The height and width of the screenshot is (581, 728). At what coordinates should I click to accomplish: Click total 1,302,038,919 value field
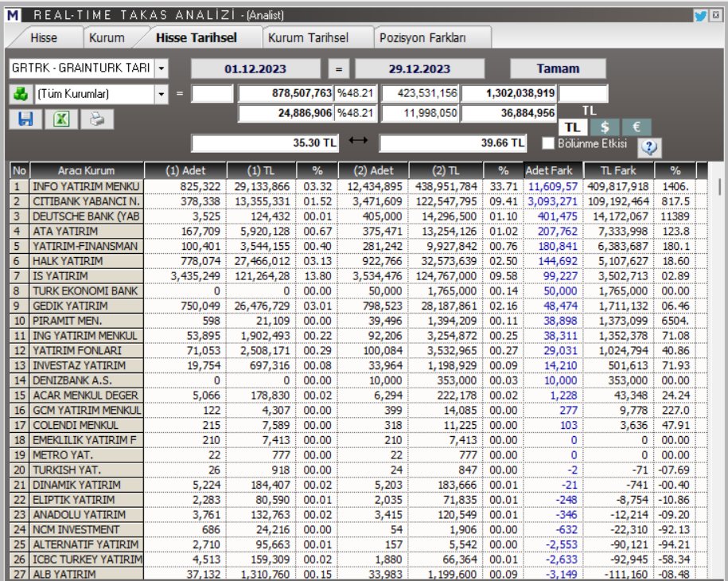[x=509, y=93]
